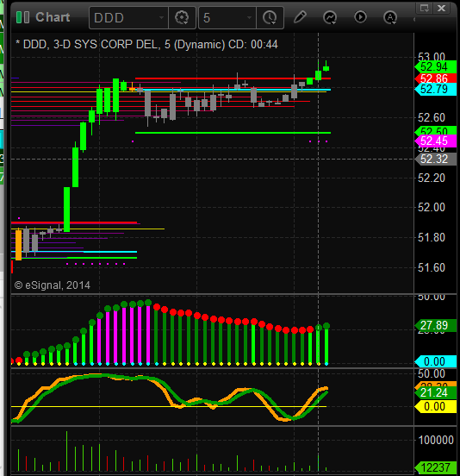This screenshot has height=476, width=460.
Task: Click the green 27.89 study value label
Action: coord(436,325)
